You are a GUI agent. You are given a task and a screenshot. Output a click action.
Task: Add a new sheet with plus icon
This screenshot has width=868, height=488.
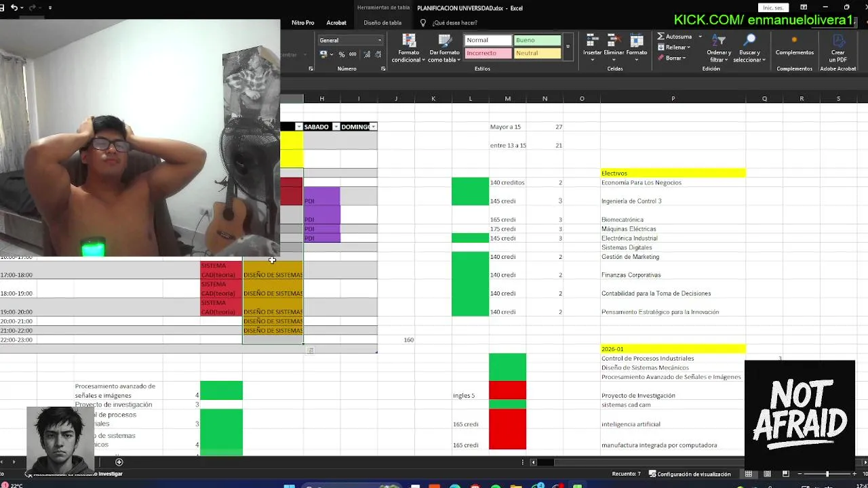(x=119, y=462)
